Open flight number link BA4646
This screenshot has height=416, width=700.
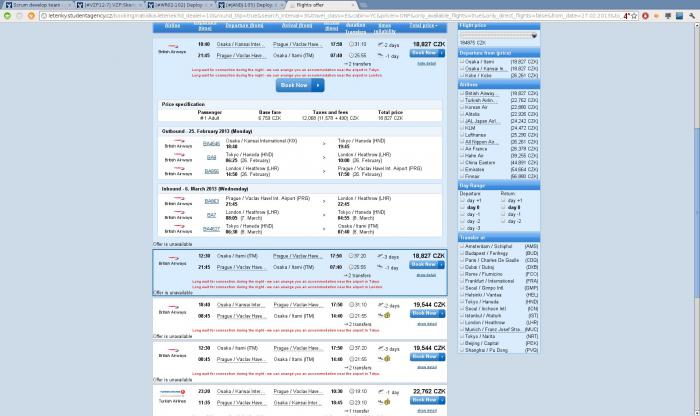211,143
